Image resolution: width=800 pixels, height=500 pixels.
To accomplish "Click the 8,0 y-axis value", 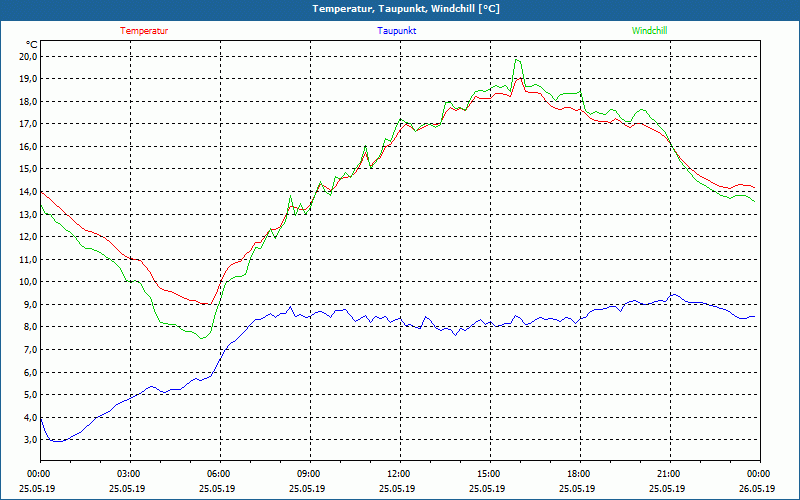I will click(x=31, y=327).
